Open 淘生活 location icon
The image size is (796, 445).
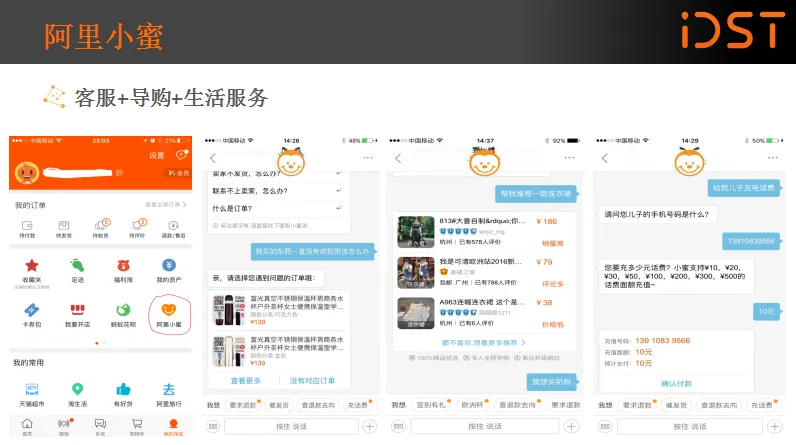point(77,389)
